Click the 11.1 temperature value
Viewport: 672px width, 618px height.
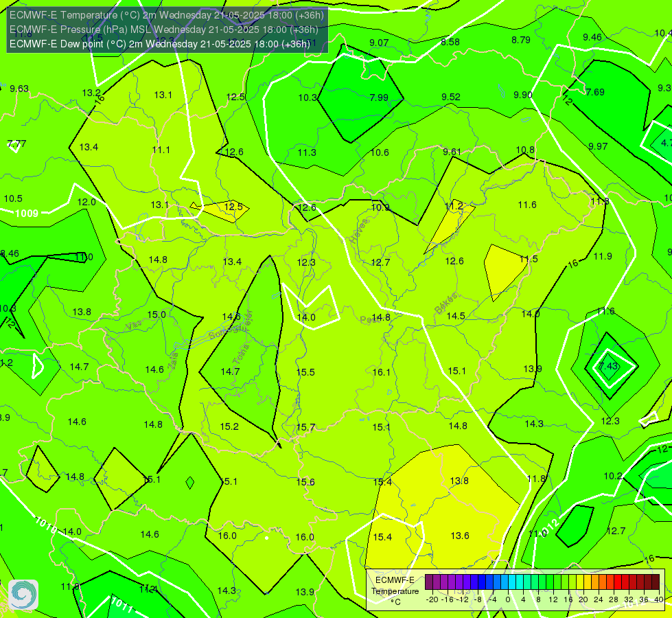[x=161, y=150]
